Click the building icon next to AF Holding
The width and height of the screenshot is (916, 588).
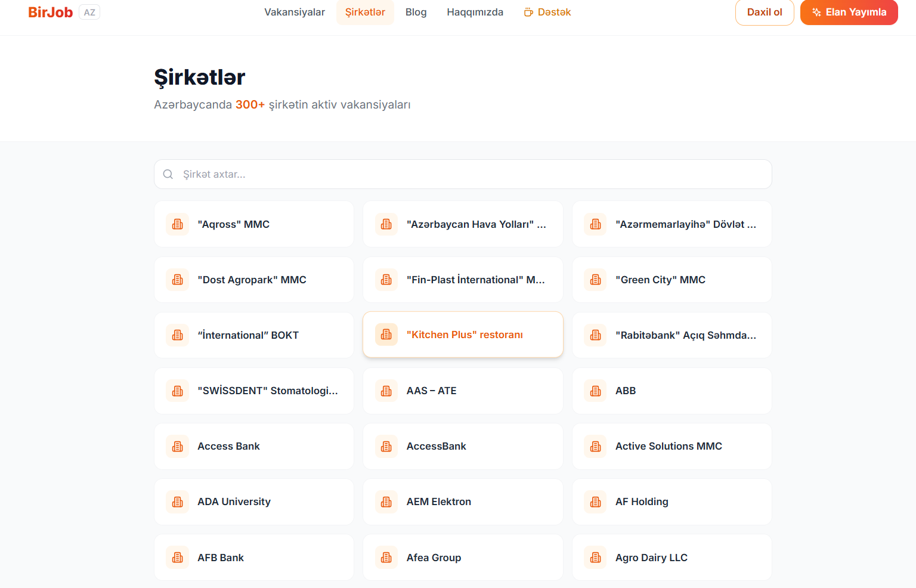pos(596,502)
